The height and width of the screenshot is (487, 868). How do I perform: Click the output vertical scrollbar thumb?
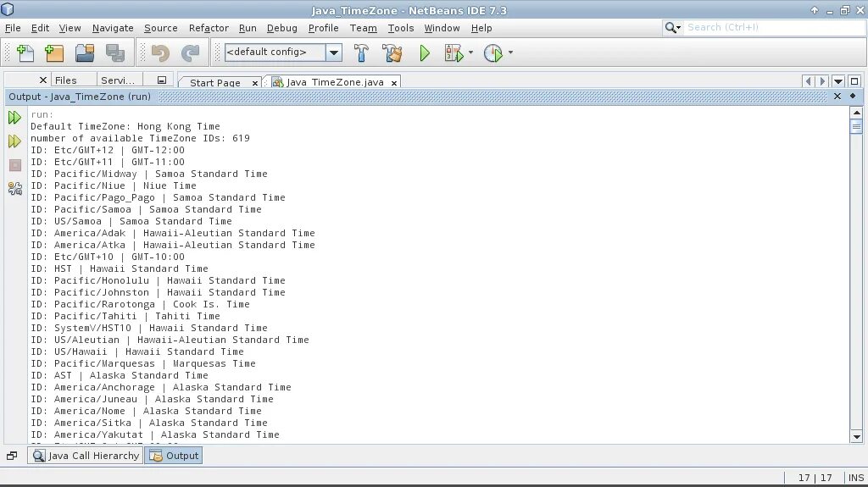(x=856, y=127)
